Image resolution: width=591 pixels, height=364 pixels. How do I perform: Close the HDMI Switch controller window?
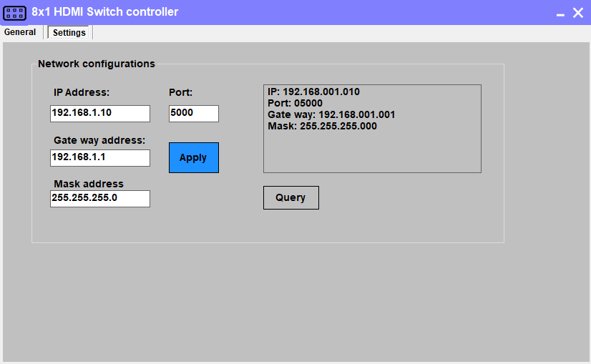coord(578,12)
